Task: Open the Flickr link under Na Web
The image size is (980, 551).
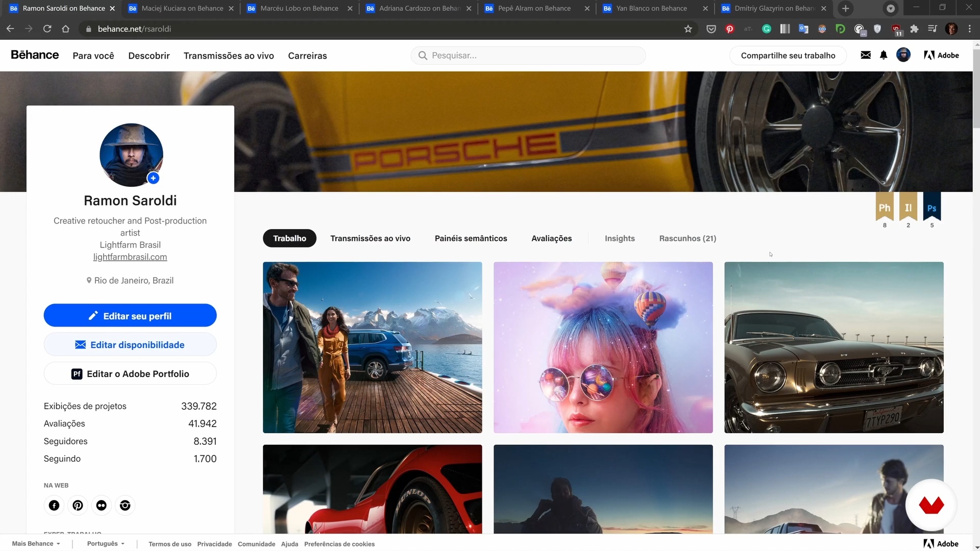Action: point(102,505)
